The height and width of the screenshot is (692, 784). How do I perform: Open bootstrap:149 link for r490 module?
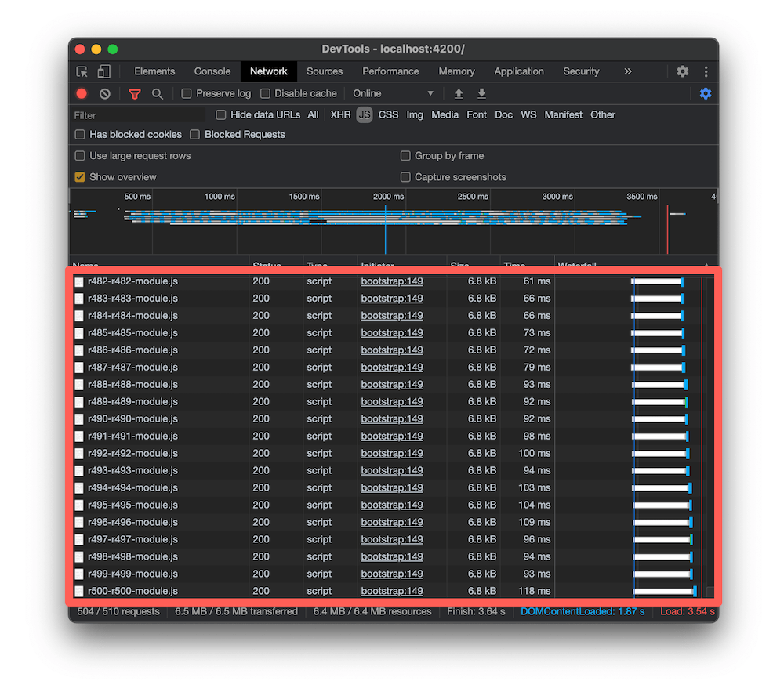pos(392,418)
